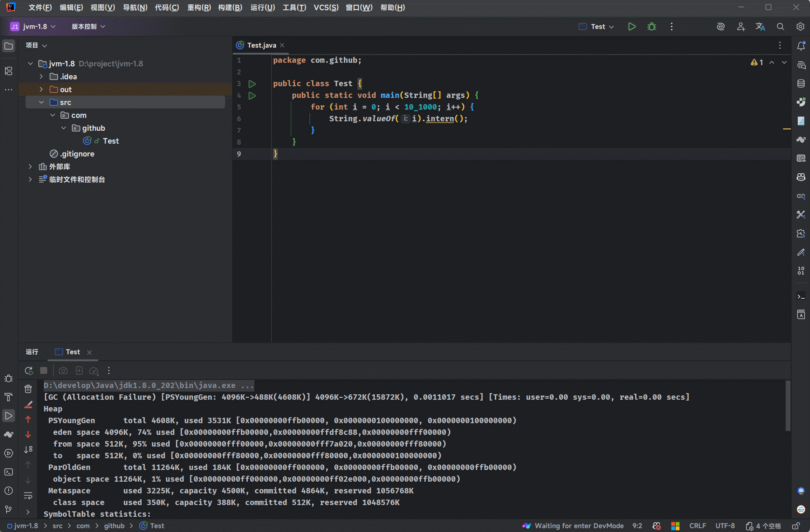Toggle read-only lock icon in status bar
The image size is (810, 532).
[x=796, y=526]
